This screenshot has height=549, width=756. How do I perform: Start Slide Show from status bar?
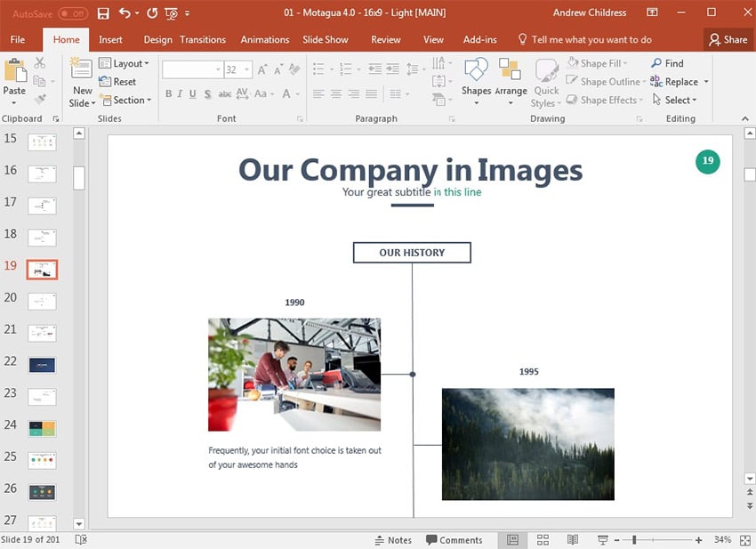[602, 540]
